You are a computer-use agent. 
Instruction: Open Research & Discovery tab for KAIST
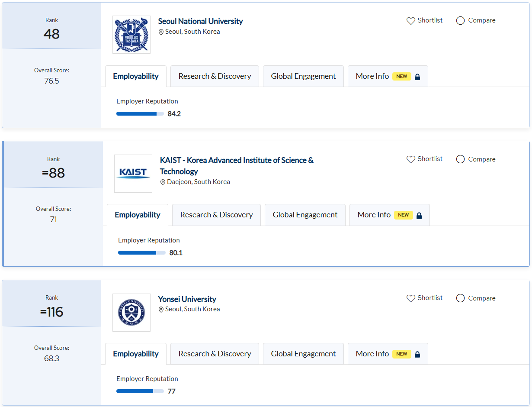pos(216,215)
